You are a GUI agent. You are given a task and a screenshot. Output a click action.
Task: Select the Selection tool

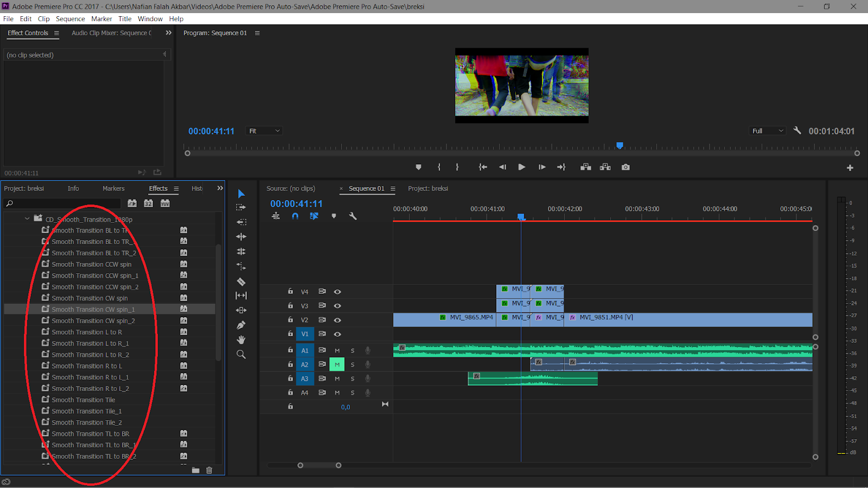pyautogui.click(x=241, y=194)
